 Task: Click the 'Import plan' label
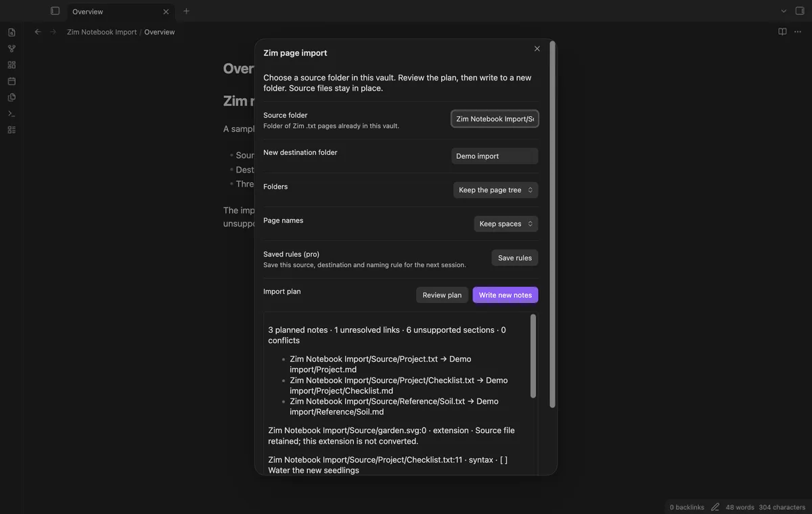tap(282, 291)
